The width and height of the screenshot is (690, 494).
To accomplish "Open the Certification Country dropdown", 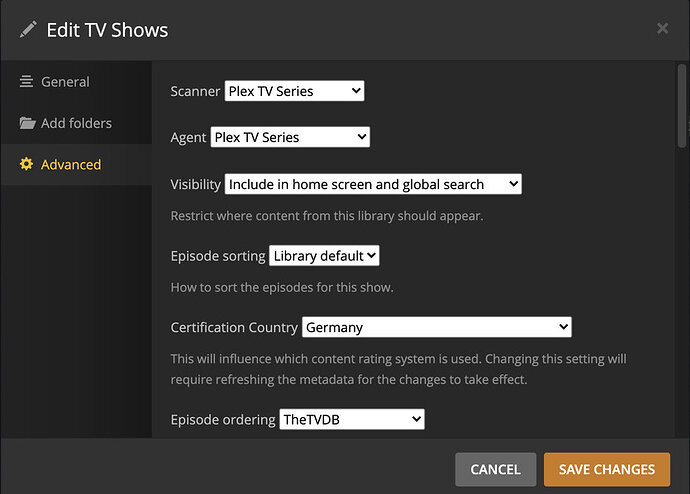I will 437,327.
